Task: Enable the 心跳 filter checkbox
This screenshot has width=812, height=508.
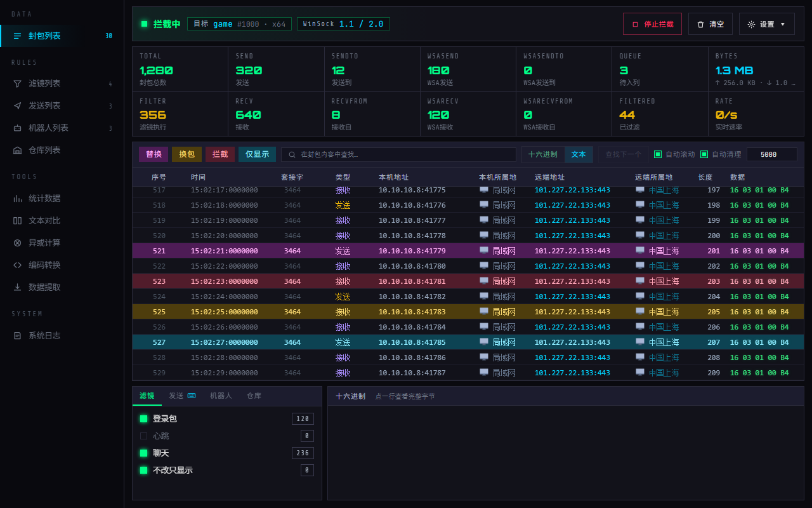Action: (143, 436)
